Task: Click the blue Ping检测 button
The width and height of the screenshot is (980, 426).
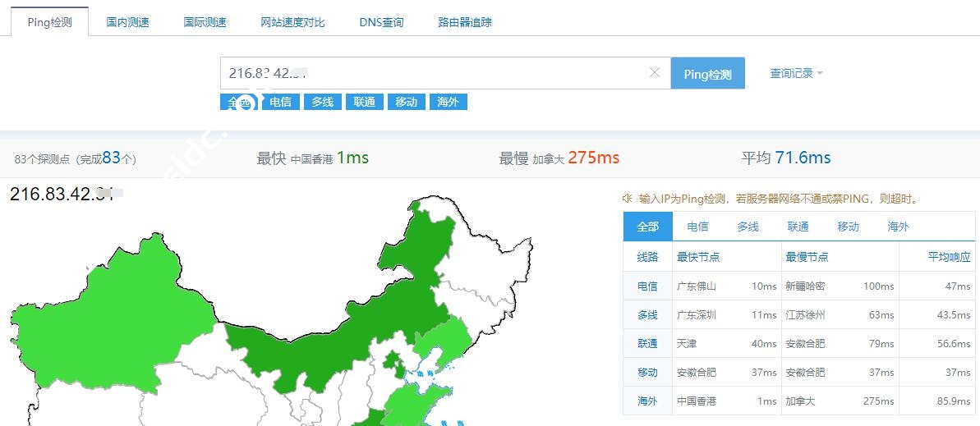Action: pyautogui.click(x=707, y=74)
